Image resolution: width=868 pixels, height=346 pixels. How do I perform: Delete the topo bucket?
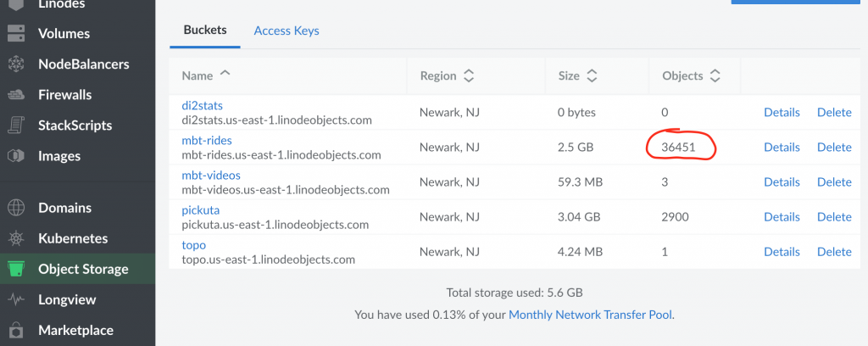(834, 251)
